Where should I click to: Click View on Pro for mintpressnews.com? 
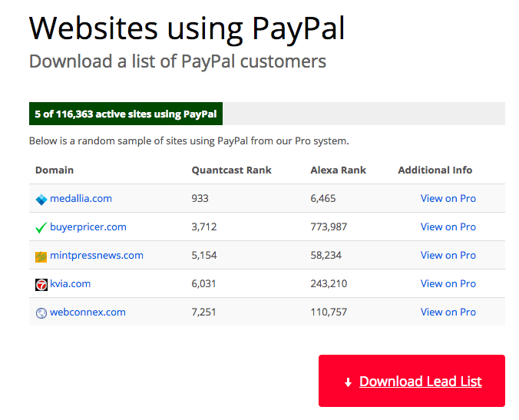click(x=448, y=255)
